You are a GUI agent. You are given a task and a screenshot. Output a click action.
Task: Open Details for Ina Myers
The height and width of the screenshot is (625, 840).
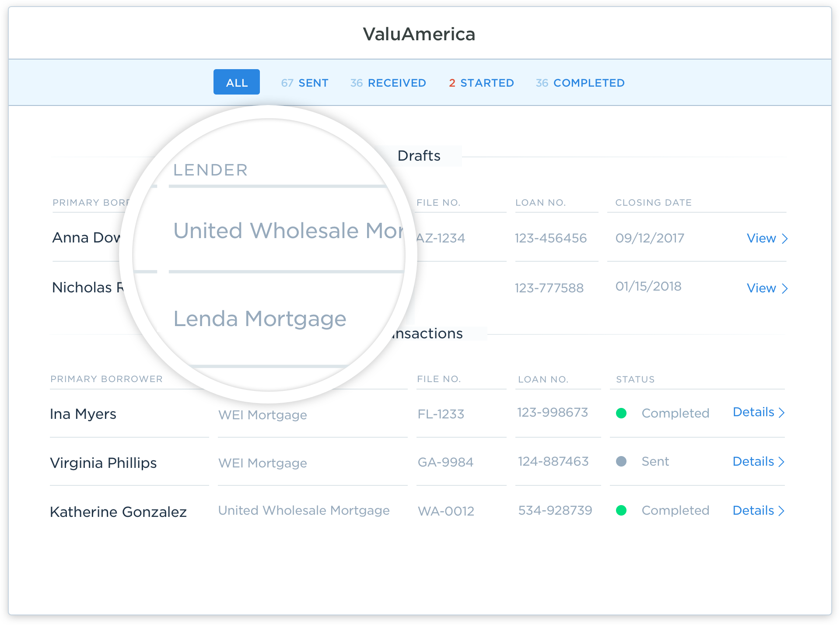click(x=759, y=412)
